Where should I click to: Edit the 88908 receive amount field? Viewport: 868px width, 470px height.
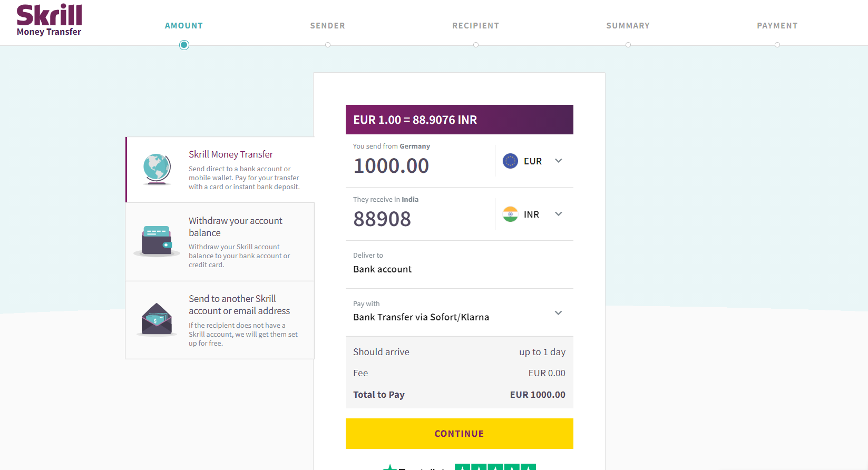(420, 219)
